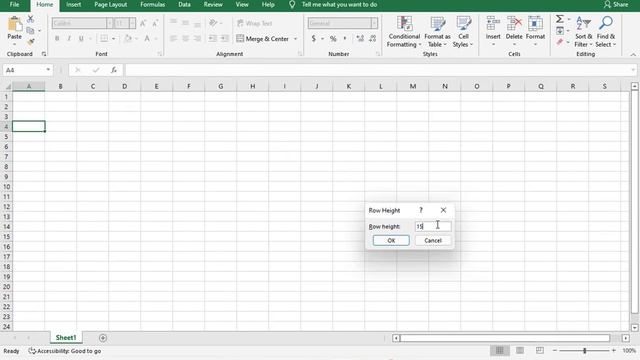Decrease font size icon
This screenshot has width=640, height=360.
[x=155, y=23]
